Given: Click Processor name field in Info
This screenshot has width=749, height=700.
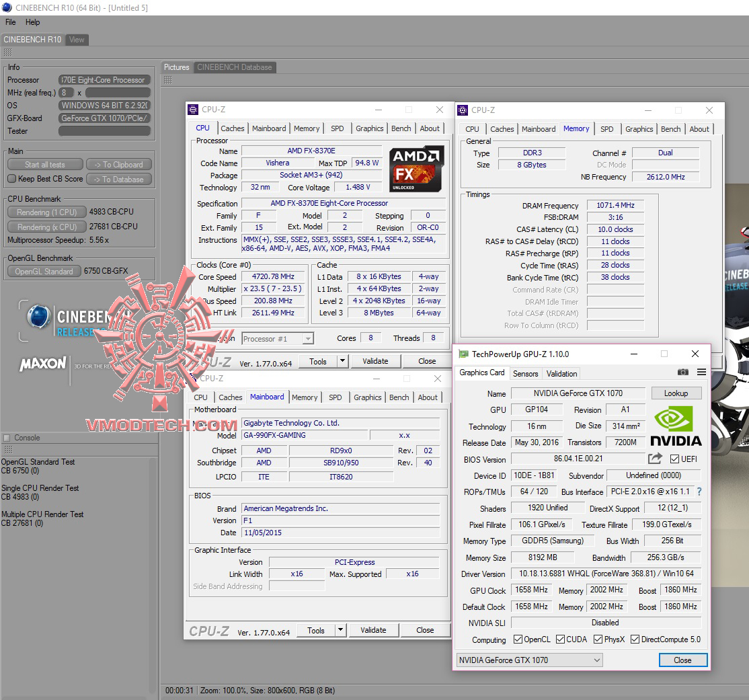Looking at the screenshot, I should [105, 80].
